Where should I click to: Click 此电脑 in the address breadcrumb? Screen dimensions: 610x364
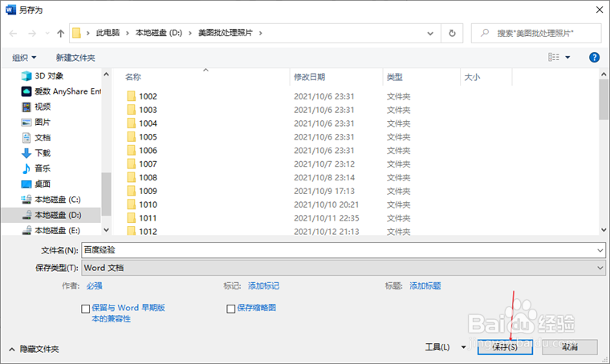point(108,33)
